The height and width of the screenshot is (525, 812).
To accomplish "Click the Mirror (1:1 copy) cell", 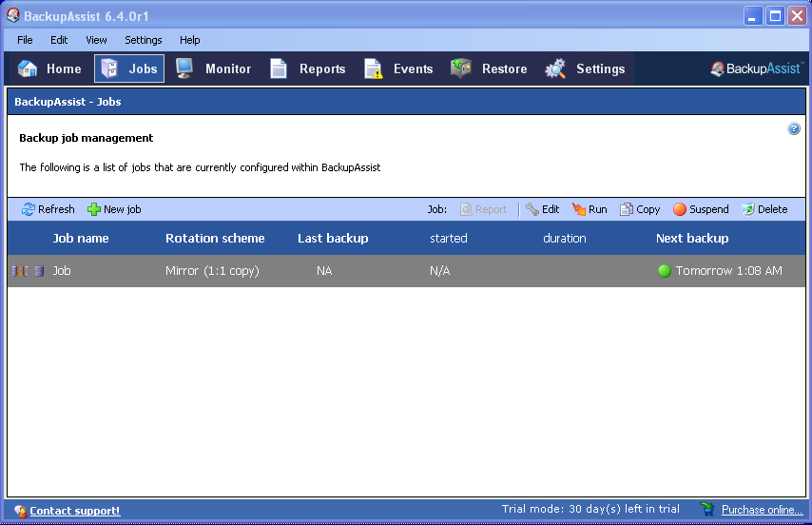I will coord(212,271).
